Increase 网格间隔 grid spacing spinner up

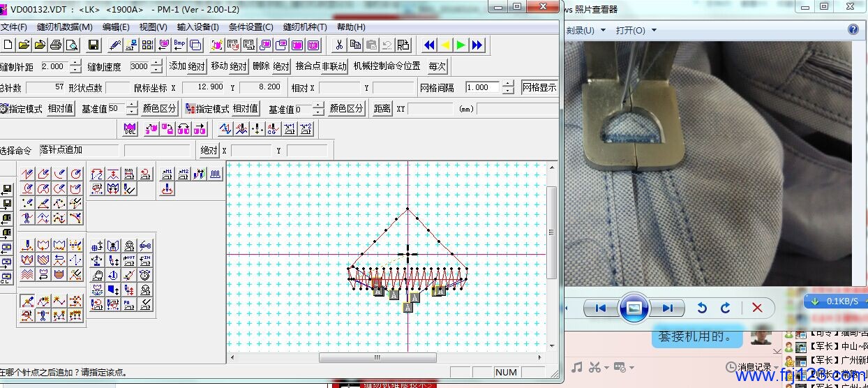pos(508,84)
